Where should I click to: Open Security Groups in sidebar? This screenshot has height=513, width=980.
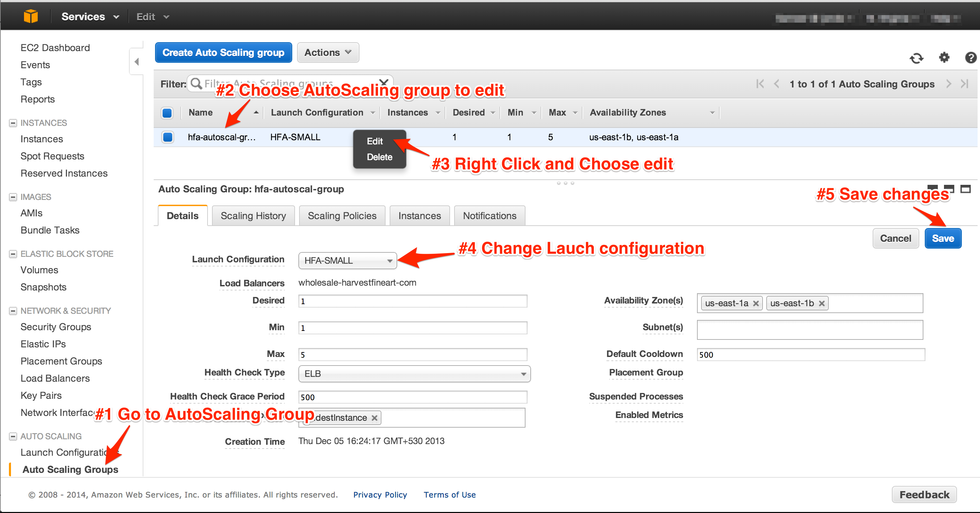pos(56,327)
